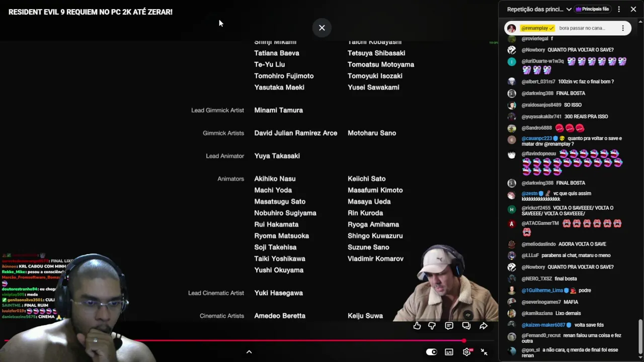
Task: Click the video title 'RESIDENT EVIL 9 REQUIEM NO PC 2K'
Action: (91, 12)
